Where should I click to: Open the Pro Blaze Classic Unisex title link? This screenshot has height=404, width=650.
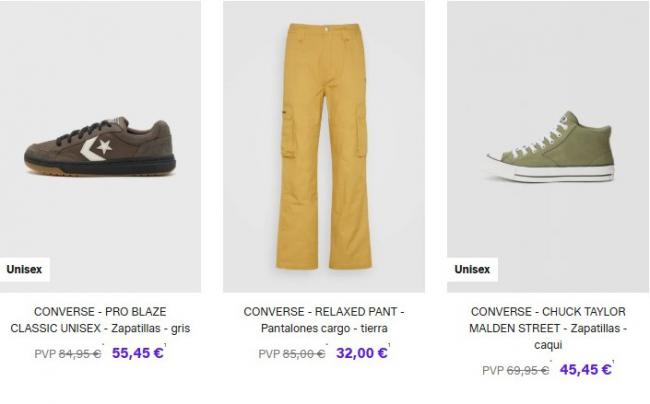click(100, 320)
